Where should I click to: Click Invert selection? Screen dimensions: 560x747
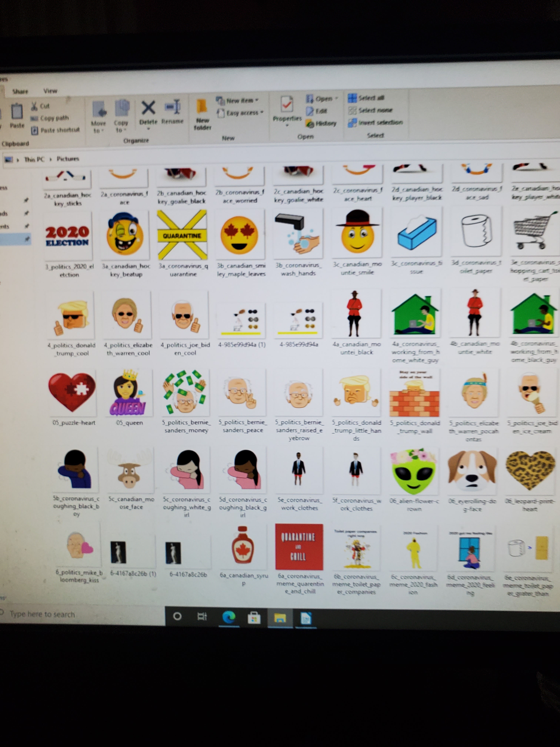[376, 122]
